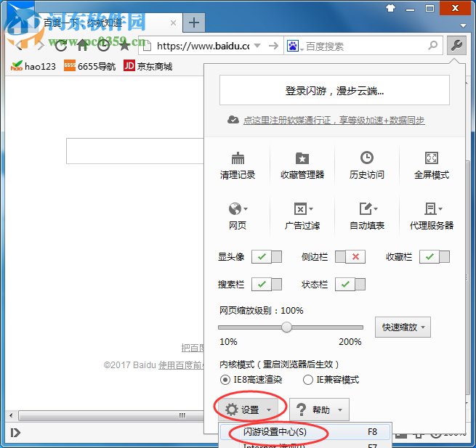The image size is (476, 448).
Task: Click the home page icon
Action: coord(82,46)
